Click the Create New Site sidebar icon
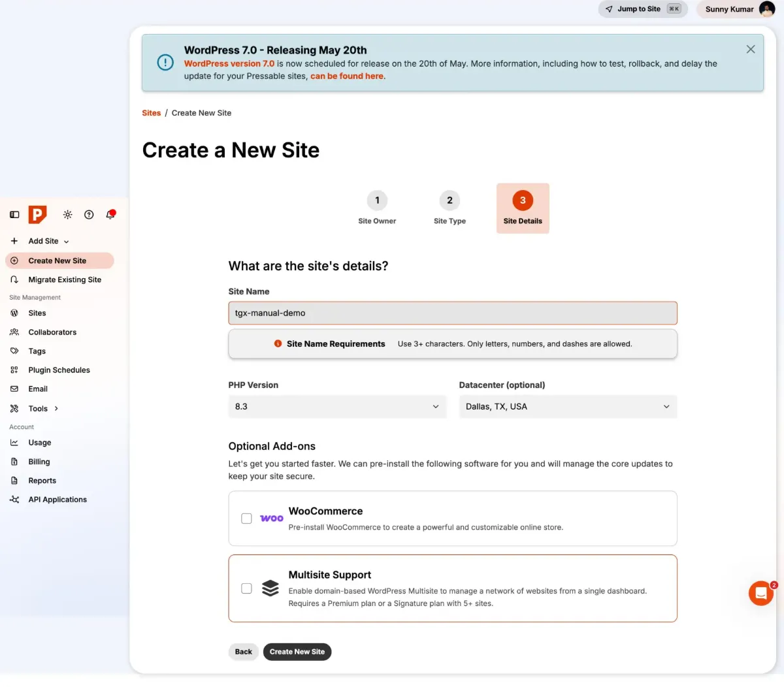This screenshot has height=687, width=784. pos(14,261)
